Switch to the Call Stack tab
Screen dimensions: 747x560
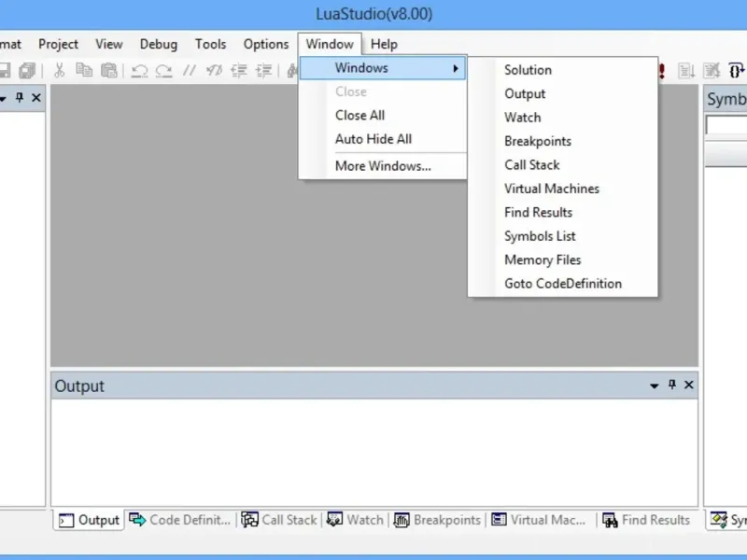(x=279, y=520)
